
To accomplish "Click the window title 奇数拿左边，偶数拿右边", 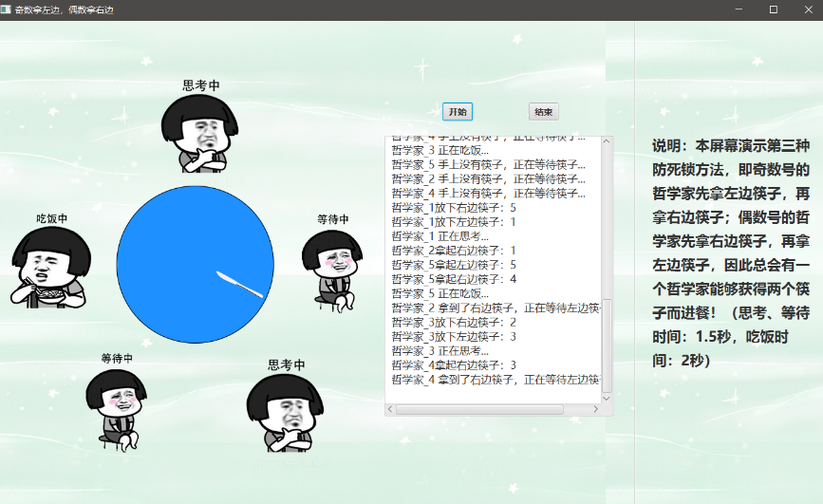I will [x=64, y=9].
